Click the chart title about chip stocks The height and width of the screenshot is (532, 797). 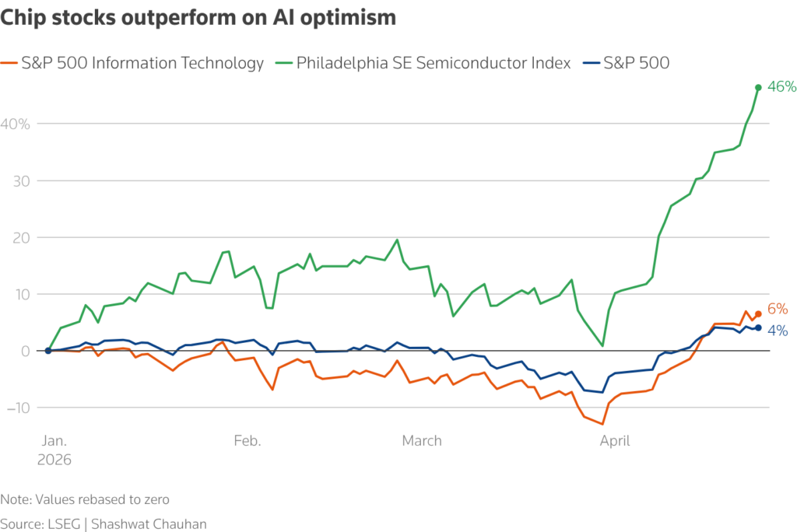click(198, 17)
